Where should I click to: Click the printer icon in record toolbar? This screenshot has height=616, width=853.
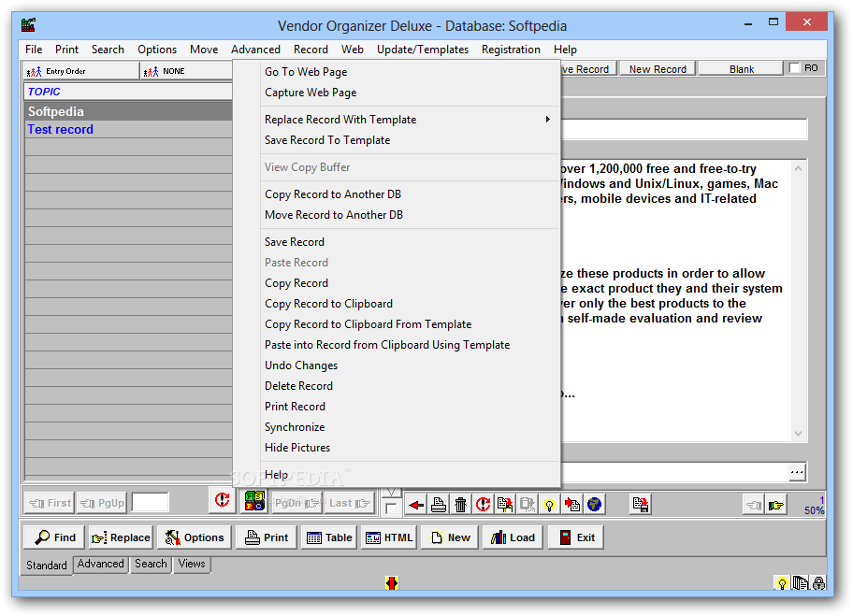click(x=439, y=505)
